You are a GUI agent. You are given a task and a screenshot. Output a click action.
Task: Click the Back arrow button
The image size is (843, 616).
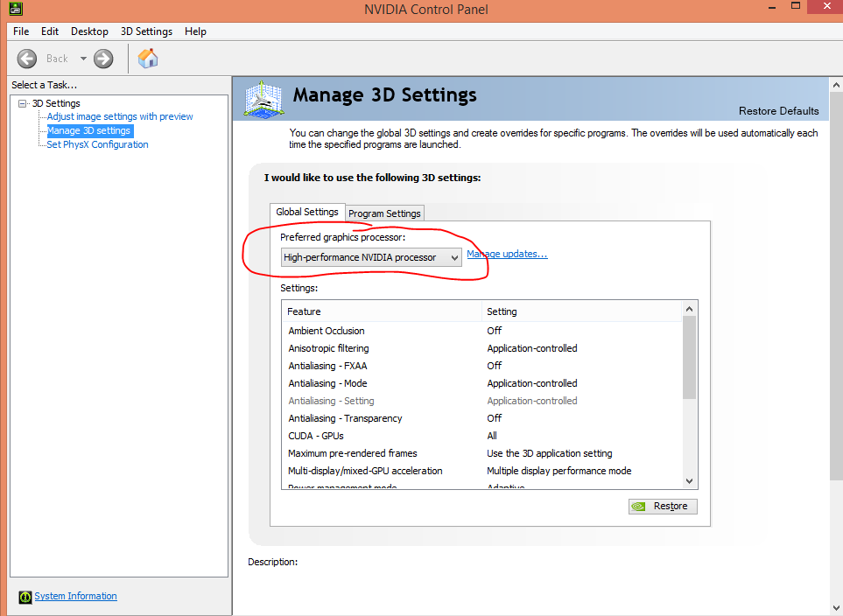click(x=27, y=59)
